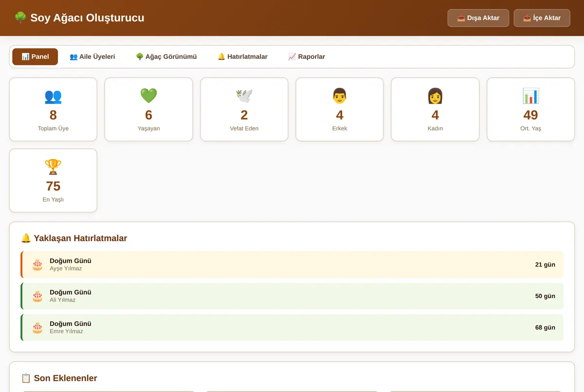This screenshot has height=392, width=584.
Task: Click the average age value 49
Action: click(530, 115)
